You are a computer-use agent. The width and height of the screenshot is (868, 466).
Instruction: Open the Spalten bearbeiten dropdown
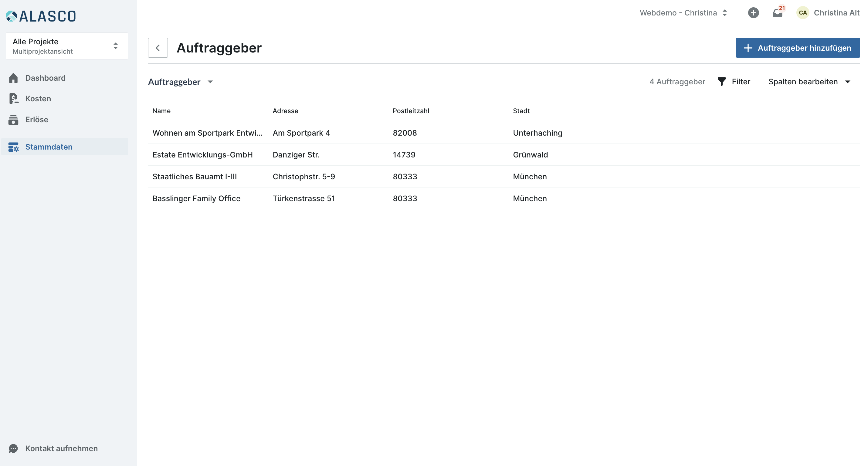[x=809, y=82]
